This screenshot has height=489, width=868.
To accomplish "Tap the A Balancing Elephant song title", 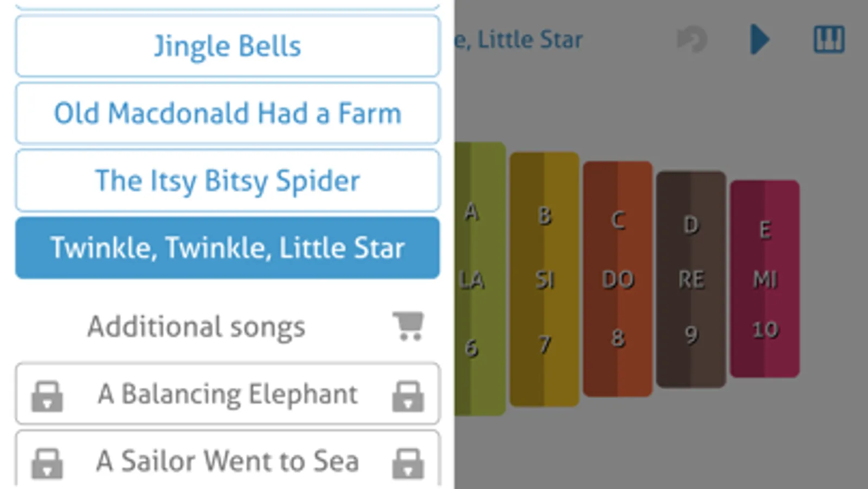I will (227, 394).
